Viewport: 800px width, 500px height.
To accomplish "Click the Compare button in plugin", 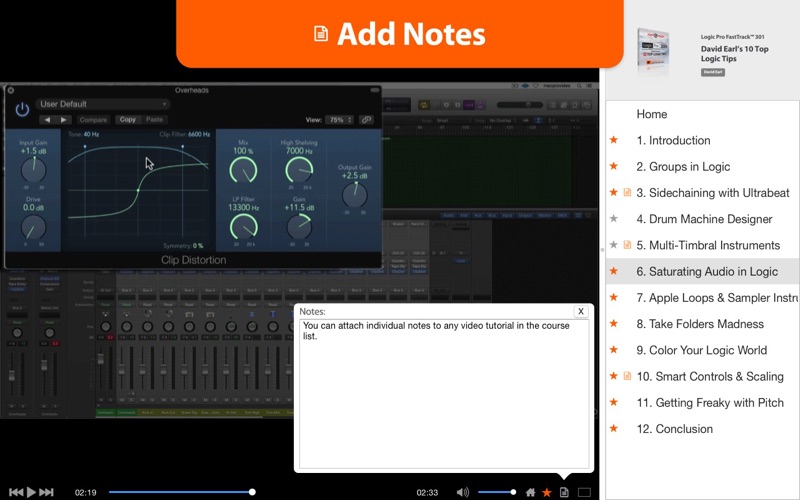I will pyautogui.click(x=93, y=120).
